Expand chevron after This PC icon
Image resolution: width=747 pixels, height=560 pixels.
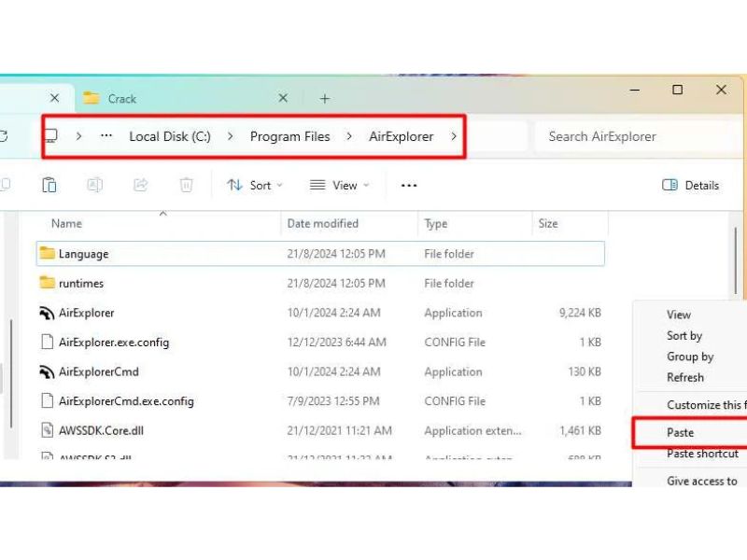pos(78,136)
